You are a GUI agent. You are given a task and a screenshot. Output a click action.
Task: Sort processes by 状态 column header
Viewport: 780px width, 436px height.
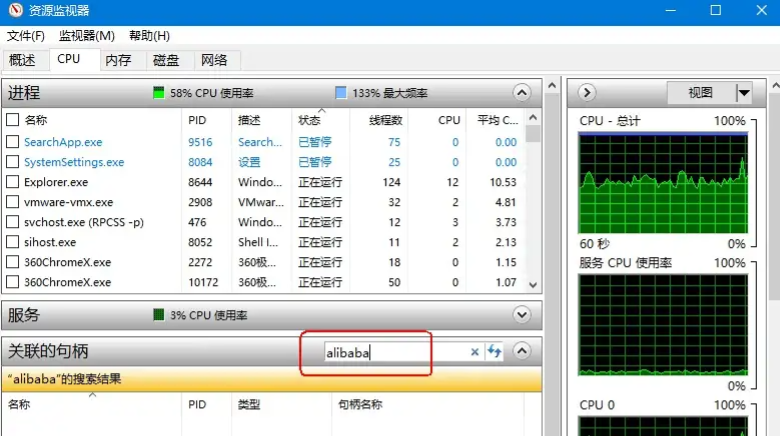tap(309, 120)
